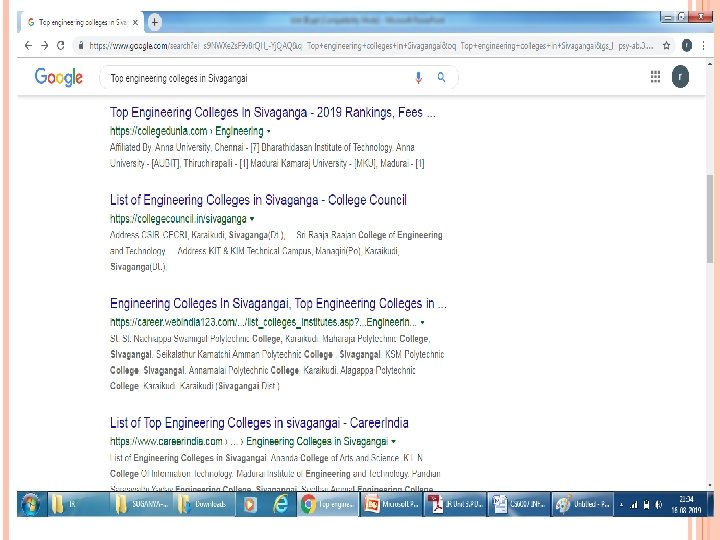720x540 pixels.
Task: Open Internet Explorer from the taskbar
Action: [280, 504]
